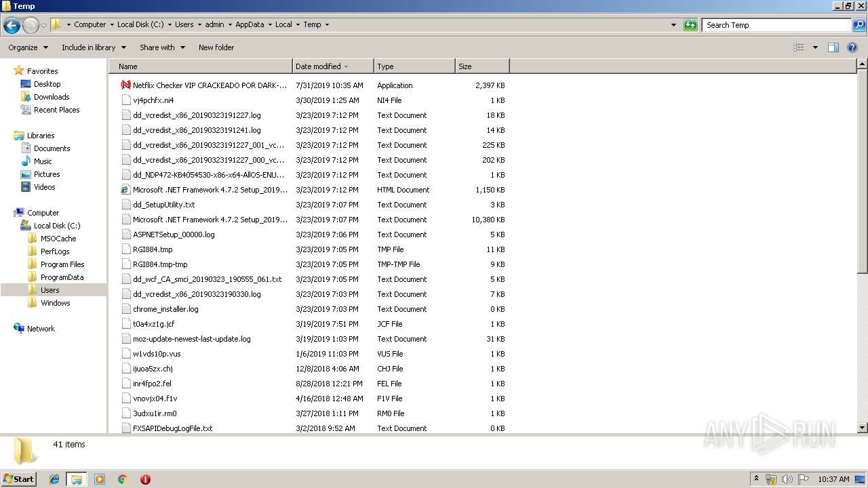The height and width of the screenshot is (488, 868).
Task: Open the Organize menu
Action: tap(28, 47)
